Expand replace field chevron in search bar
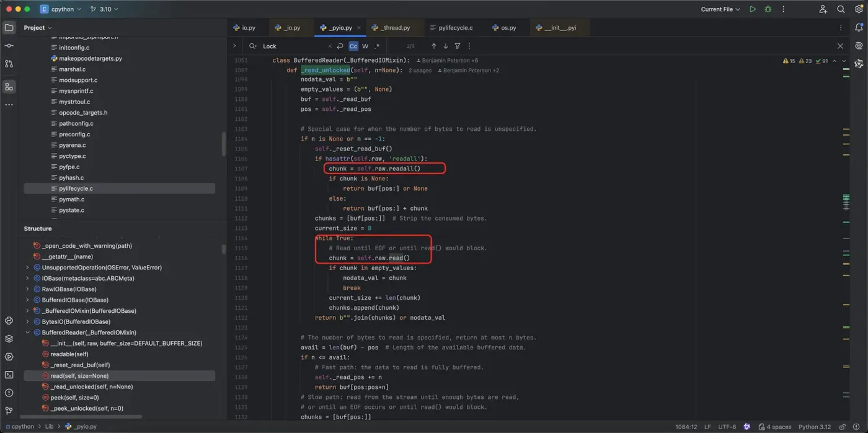Screen dimensions: 868x433 click(234, 46)
